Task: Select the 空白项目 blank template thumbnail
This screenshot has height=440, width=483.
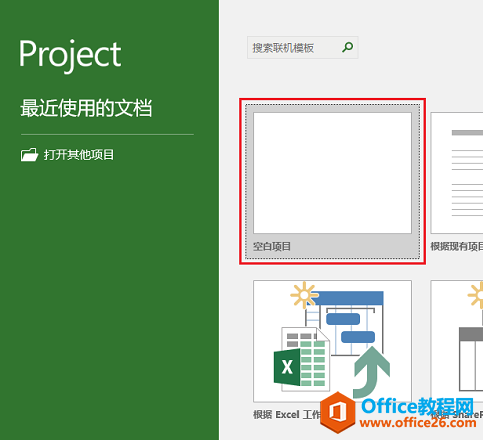Action: [332, 173]
